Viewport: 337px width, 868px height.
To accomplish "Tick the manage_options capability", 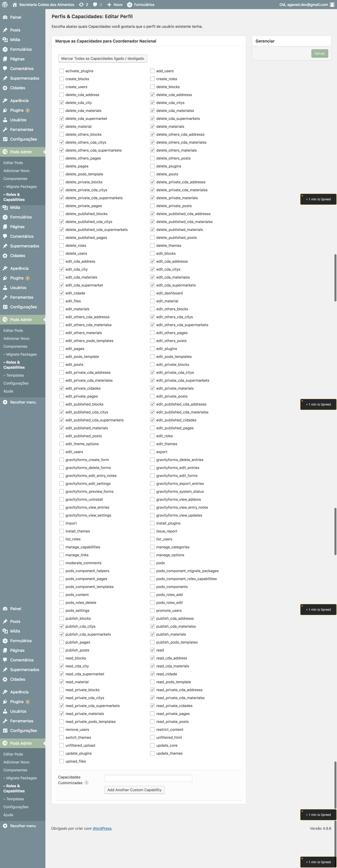I will 152,555.
